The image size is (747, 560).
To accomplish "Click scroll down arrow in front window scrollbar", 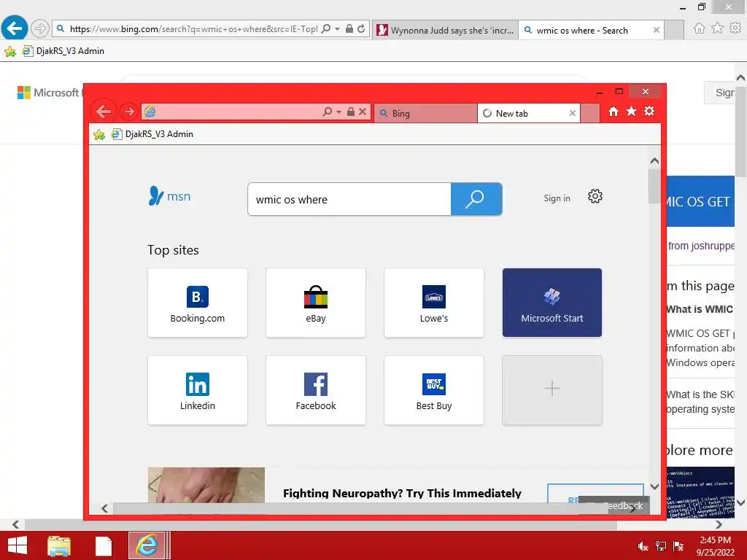I will [654, 486].
